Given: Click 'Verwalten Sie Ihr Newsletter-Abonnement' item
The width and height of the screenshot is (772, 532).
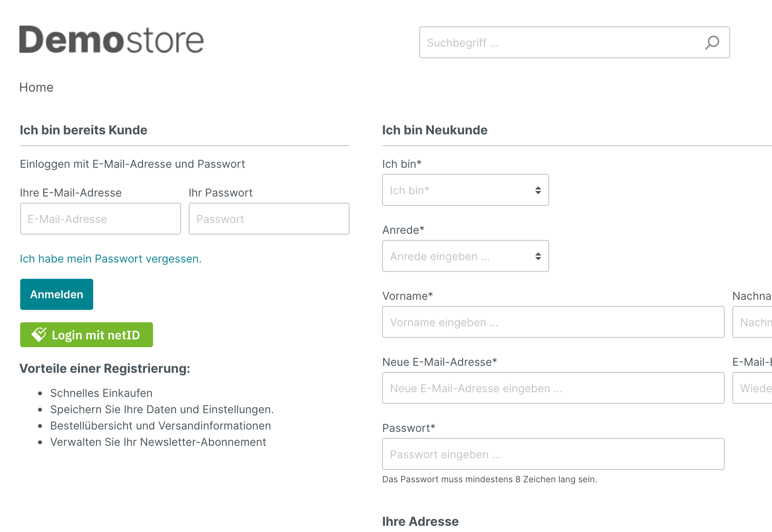Looking at the screenshot, I should pyautogui.click(x=158, y=442).
